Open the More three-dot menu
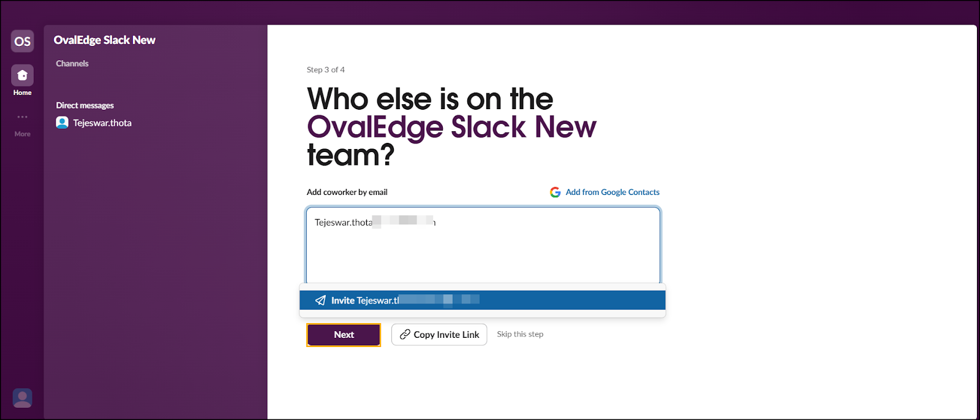 tap(22, 117)
